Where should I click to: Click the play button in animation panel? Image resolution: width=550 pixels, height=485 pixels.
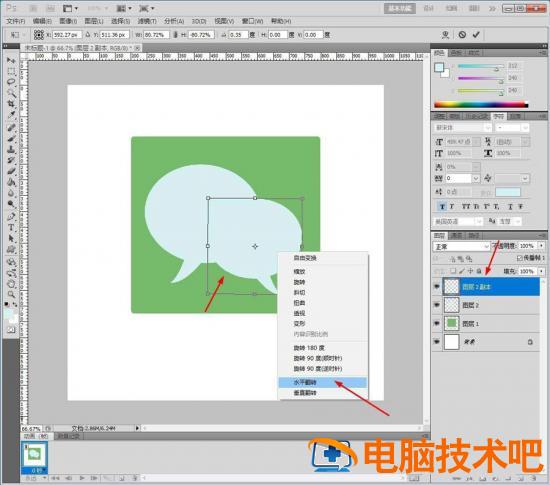click(x=82, y=478)
